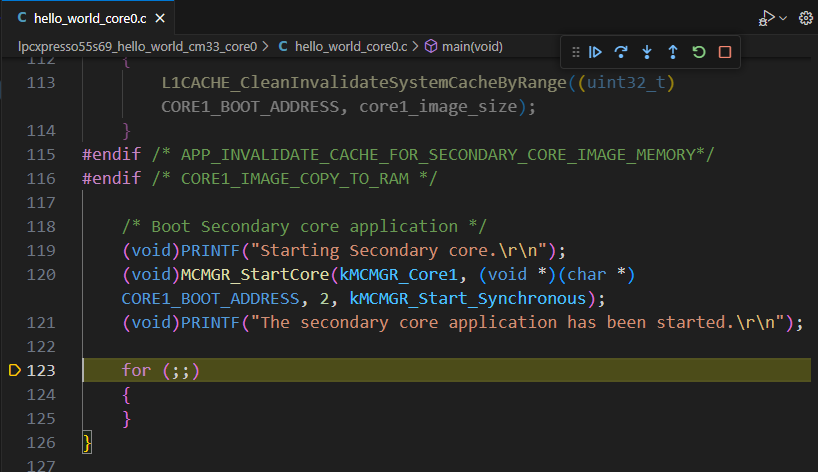This screenshot has width=818, height=472.
Task: Click the Run and Debug play icon
Action: tap(766, 18)
